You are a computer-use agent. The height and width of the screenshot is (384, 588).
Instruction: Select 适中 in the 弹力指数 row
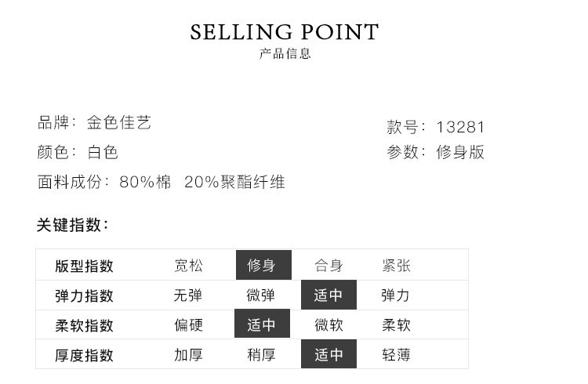(x=328, y=295)
